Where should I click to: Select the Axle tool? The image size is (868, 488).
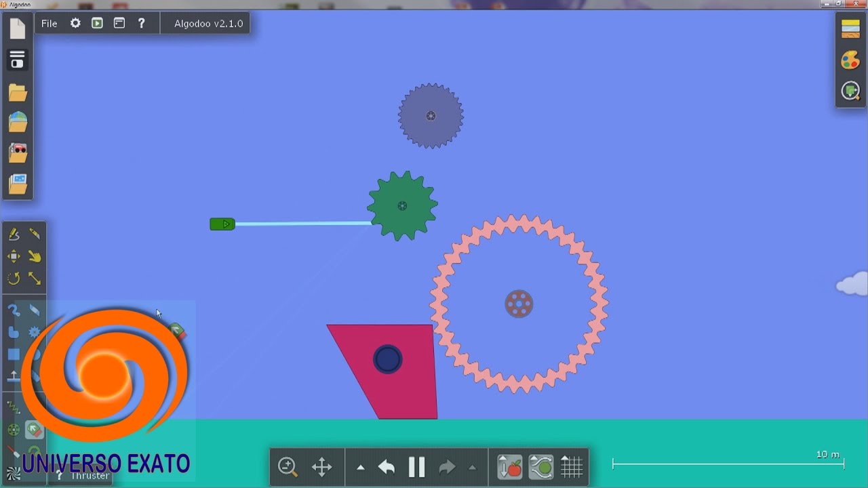pos(14,430)
